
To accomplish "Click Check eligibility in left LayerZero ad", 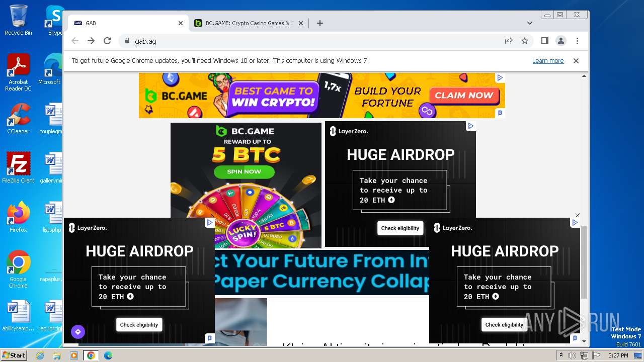I will [139, 325].
